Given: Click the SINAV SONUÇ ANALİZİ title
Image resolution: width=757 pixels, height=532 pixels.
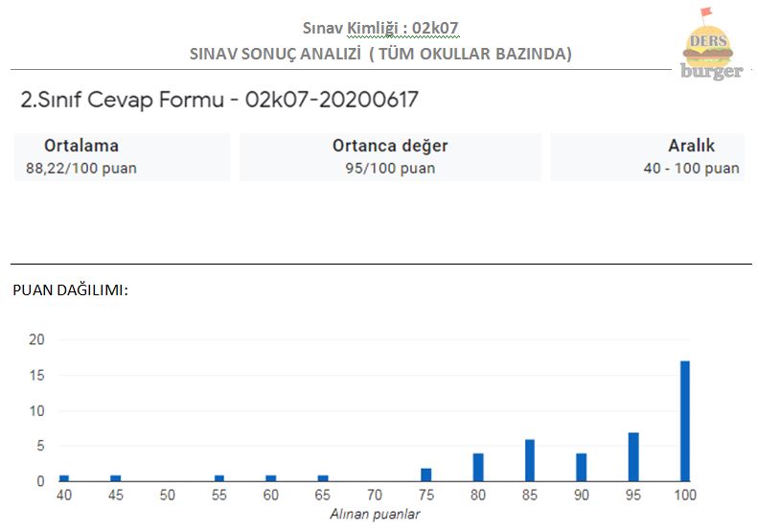Looking at the screenshot, I should 380,54.
